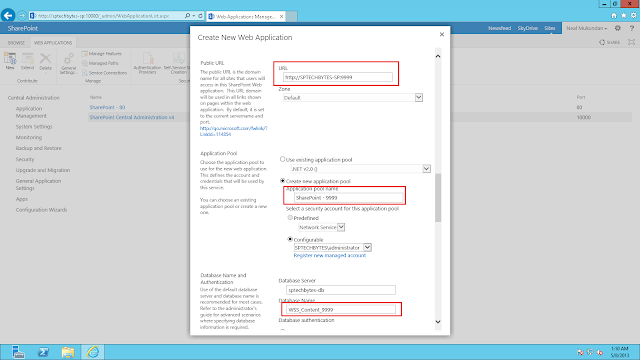
Task: Click the dialog scrollbar up arrow
Action: [x=438, y=56]
